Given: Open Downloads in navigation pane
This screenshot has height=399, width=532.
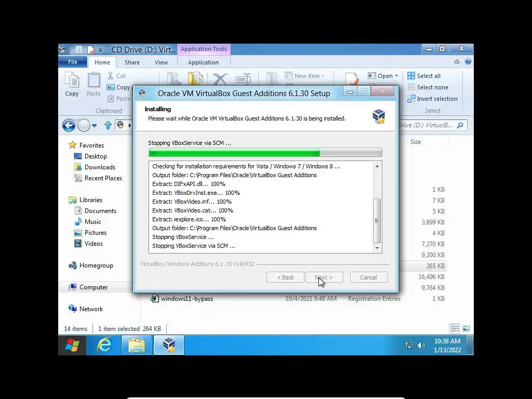Looking at the screenshot, I should (x=95, y=167).
